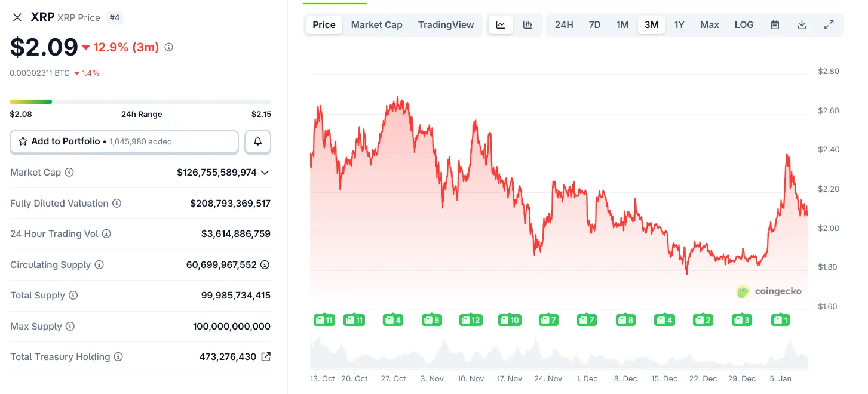This screenshot has width=868, height=394.
Task: Click the 24h Range progress bar
Action: [140, 101]
